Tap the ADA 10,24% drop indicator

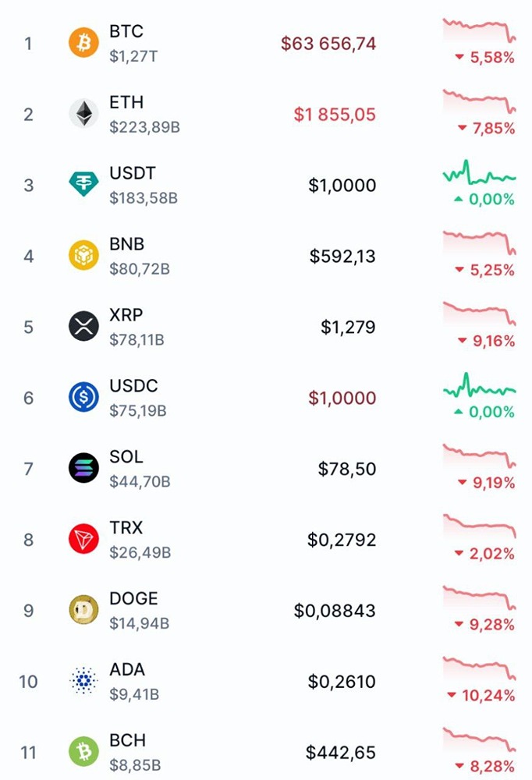(481, 696)
